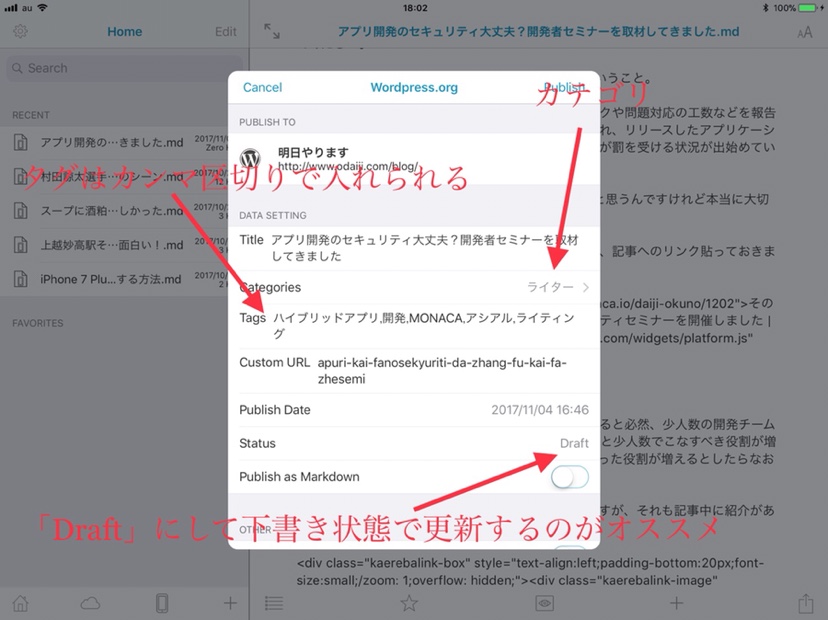The image size is (828, 620).
Task: Tap the file icon of 上越妙高駅そ…面白い！.md
Action: [21, 245]
